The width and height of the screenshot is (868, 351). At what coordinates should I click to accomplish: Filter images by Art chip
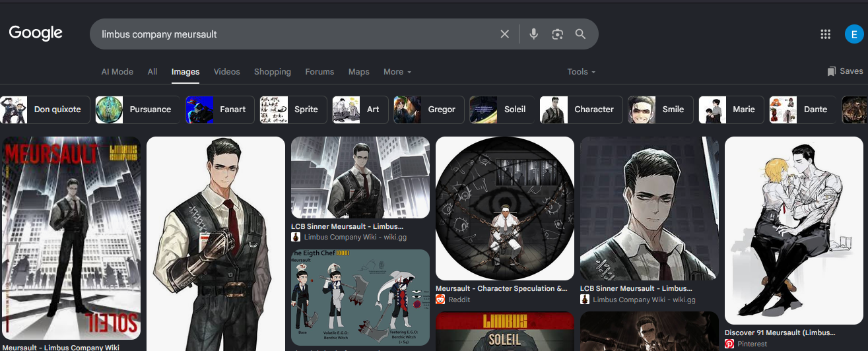coord(360,110)
